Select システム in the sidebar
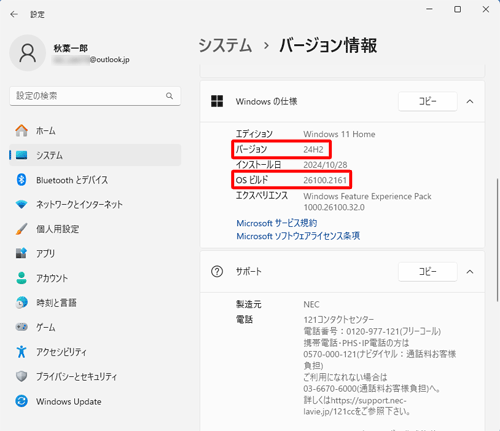The image size is (500, 431). coord(95,155)
